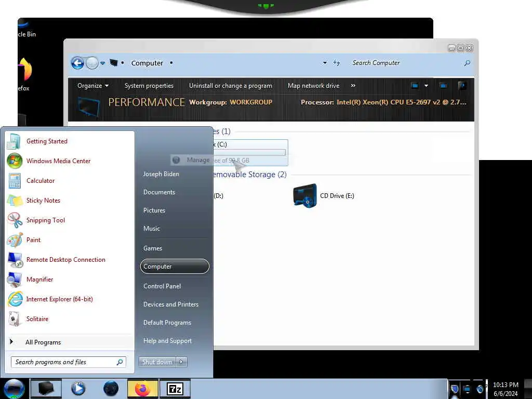Open the Organize dropdown menu
The image size is (532, 399).
coord(93,86)
